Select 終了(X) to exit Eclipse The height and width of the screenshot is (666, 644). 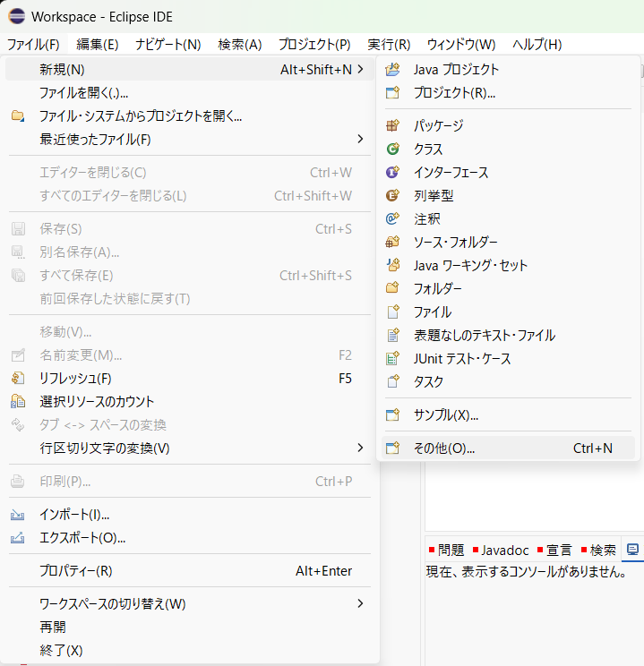(x=61, y=650)
